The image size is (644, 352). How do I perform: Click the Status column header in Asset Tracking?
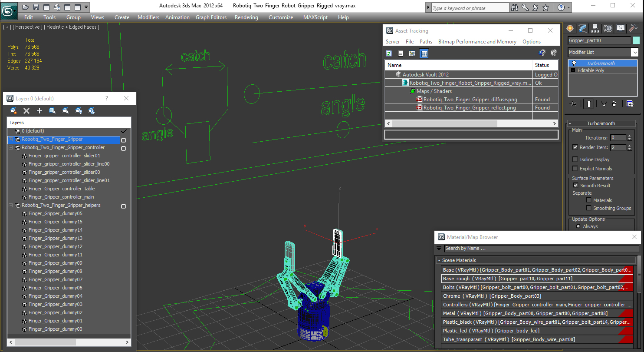click(545, 65)
